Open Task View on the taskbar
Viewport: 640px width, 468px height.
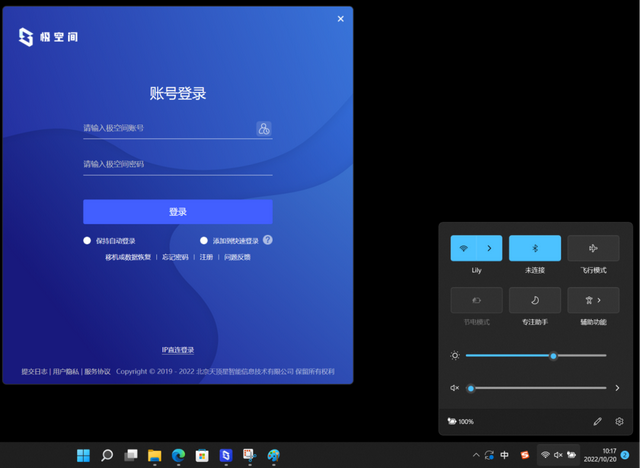click(131, 455)
